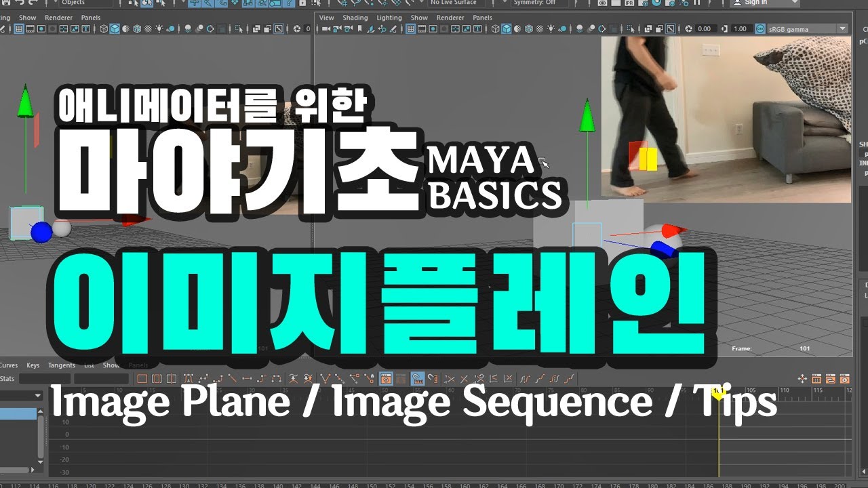
Task: Open the Panels menu in the right viewport
Action: pyautogui.click(x=482, y=18)
